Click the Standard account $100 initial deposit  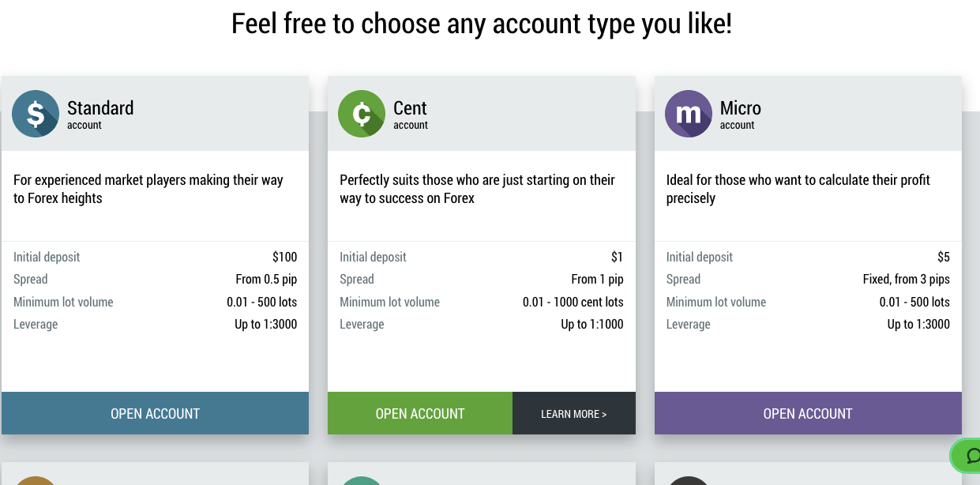(284, 257)
